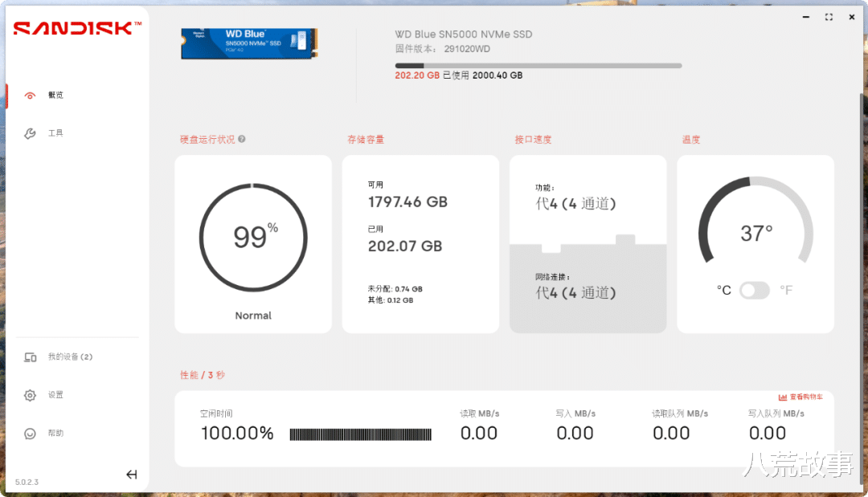Image resolution: width=868 pixels, height=497 pixels.
Task: Click the help icon beside 硬盘运行状况
Action: (242, 140)
